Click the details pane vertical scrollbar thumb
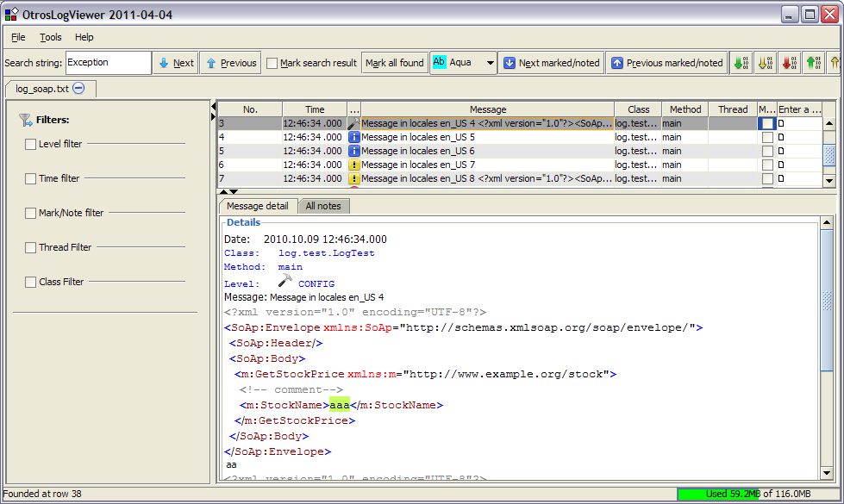The image size is (844, 504). tap(828, 300)
